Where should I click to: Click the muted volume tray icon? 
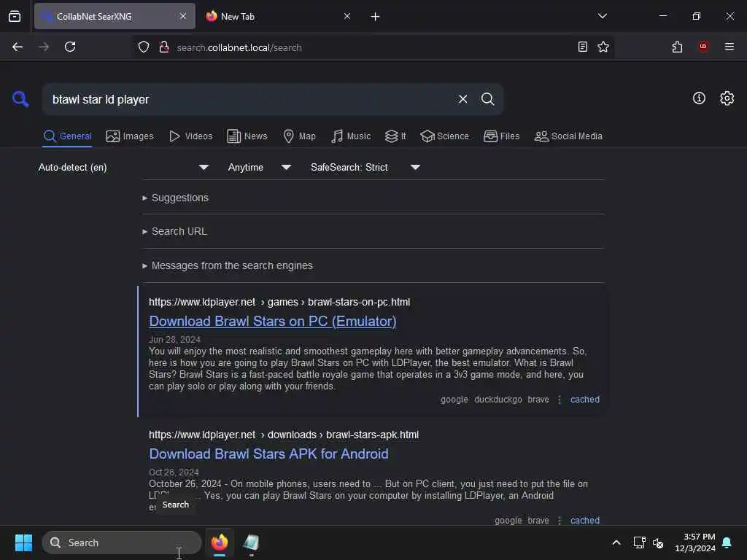[x=658, y=542]
